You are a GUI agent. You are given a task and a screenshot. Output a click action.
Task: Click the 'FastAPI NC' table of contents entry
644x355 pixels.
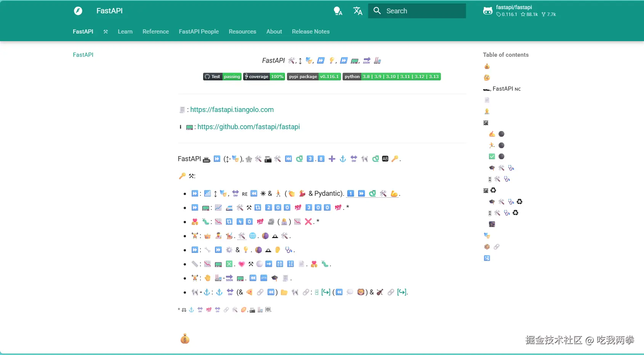tap(502, 89)
